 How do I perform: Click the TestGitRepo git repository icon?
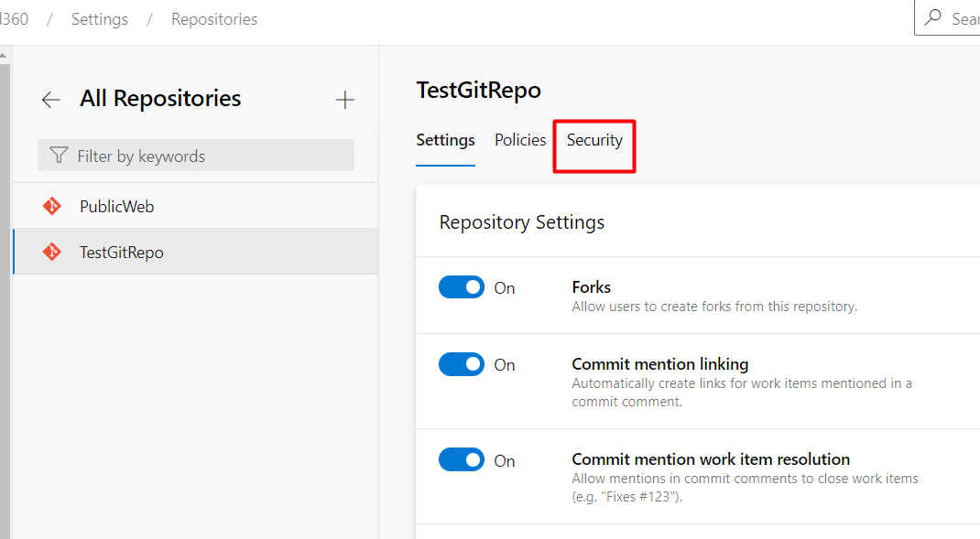[52, 252]
